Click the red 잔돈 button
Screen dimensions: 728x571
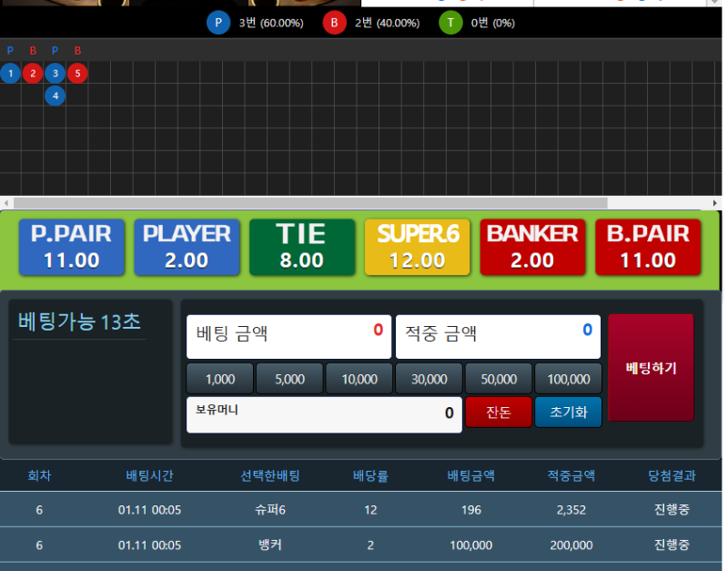click(499, 413)
